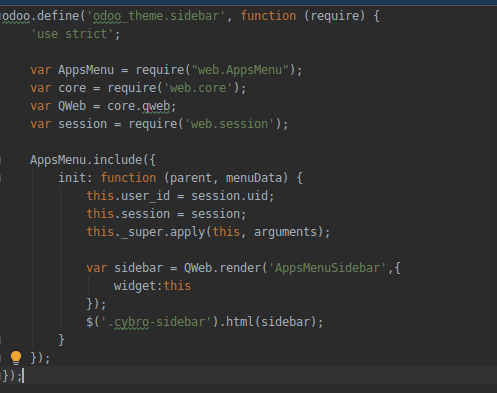This screenshot has height=393, width=497.
Task: Click the 'AppsMenuSidebar' template string
Action: (327, 268)
